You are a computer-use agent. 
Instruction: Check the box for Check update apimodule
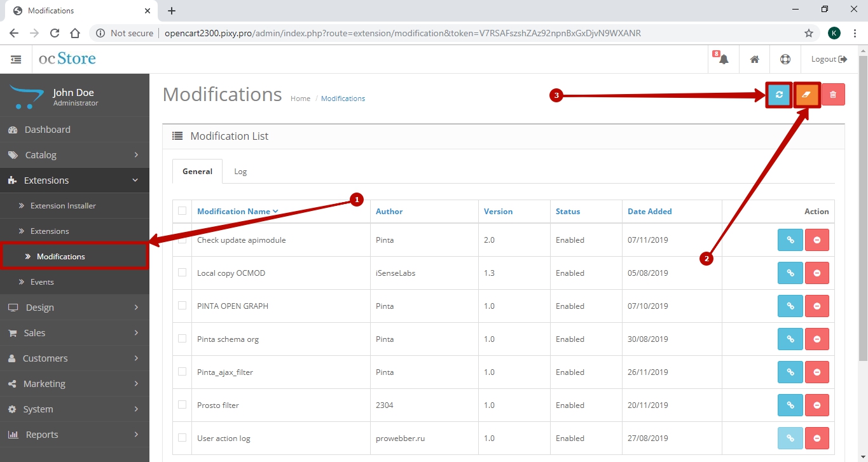tap(183, 240)
